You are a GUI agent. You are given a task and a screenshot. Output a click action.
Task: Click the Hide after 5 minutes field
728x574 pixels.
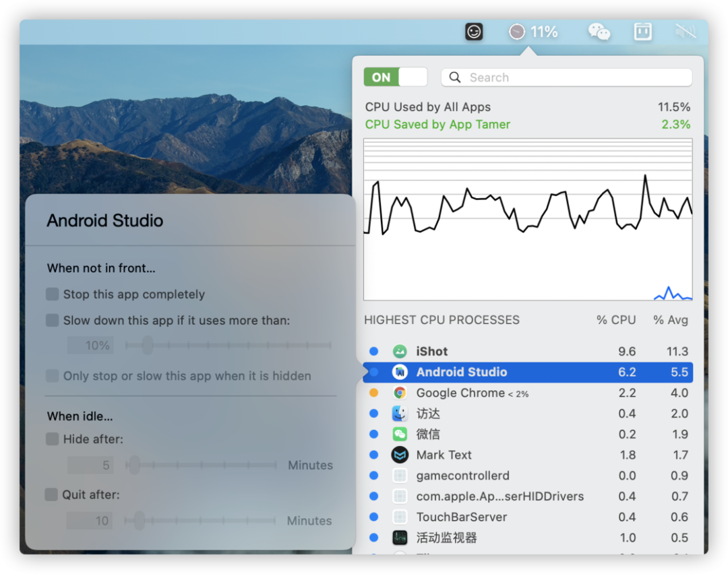coord(90,465)
